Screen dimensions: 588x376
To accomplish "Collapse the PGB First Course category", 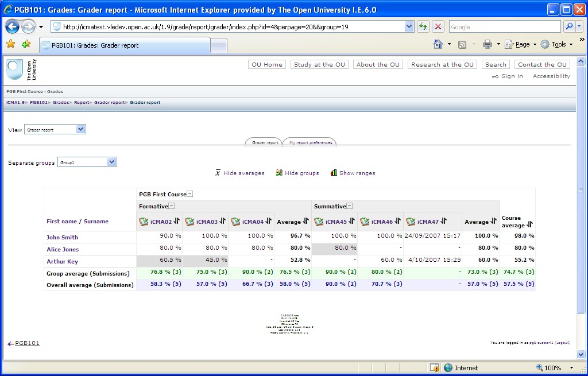I will [x=190, y=194].
